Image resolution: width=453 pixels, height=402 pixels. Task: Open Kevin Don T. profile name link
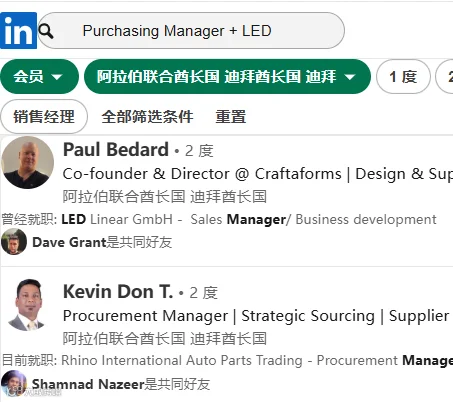pyautogui.click(x=118, y=292)
